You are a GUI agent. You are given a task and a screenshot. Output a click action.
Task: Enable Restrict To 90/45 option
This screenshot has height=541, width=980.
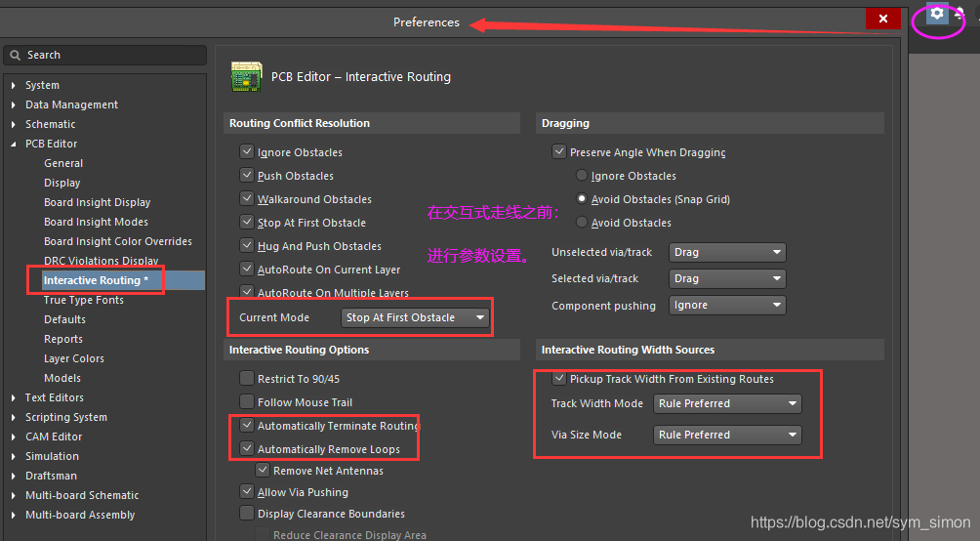point(247,379)
